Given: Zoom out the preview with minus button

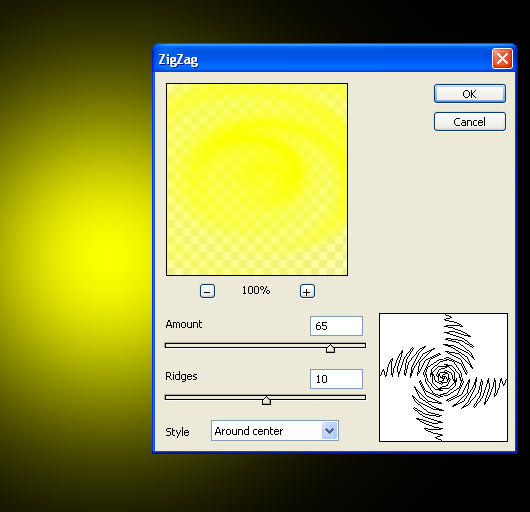Looking at the screenshot, I should point(207,291).
